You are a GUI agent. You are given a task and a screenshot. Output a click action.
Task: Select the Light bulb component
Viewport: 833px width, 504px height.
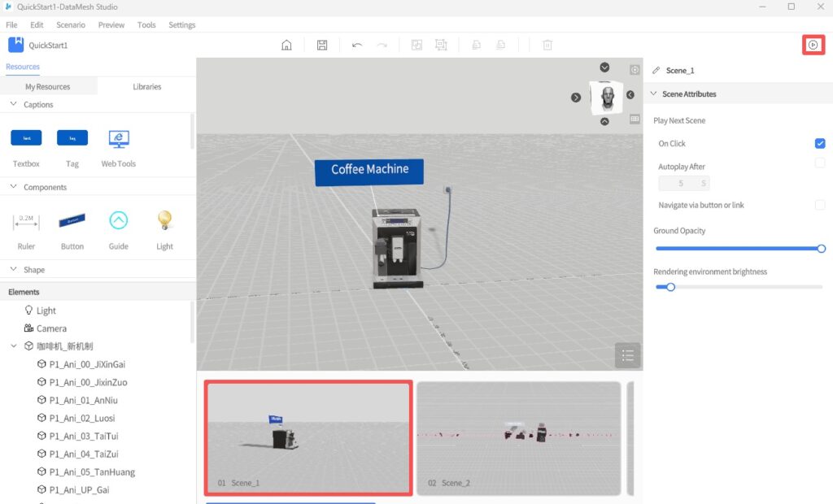(x=164, y=220)
